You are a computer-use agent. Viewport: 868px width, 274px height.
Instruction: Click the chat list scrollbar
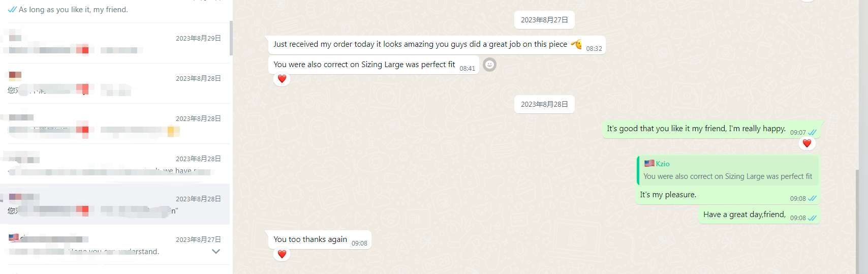[x=231, y=38]
